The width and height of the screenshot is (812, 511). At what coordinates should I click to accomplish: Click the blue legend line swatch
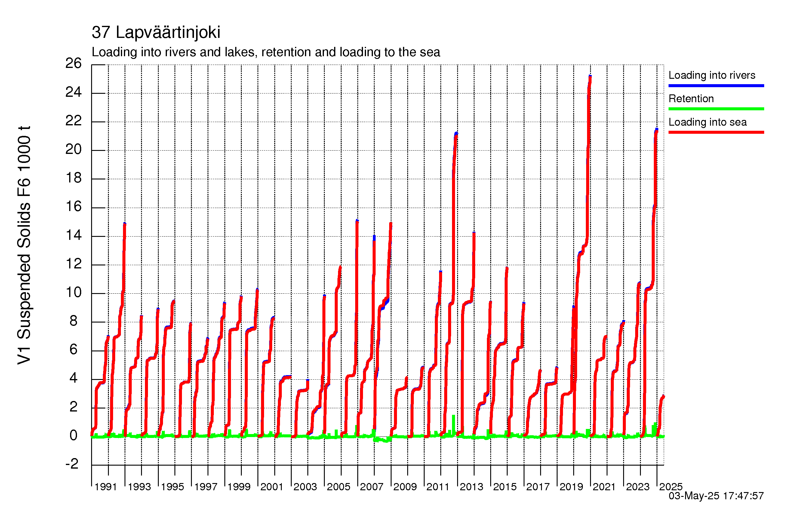(x=716, y=86)
